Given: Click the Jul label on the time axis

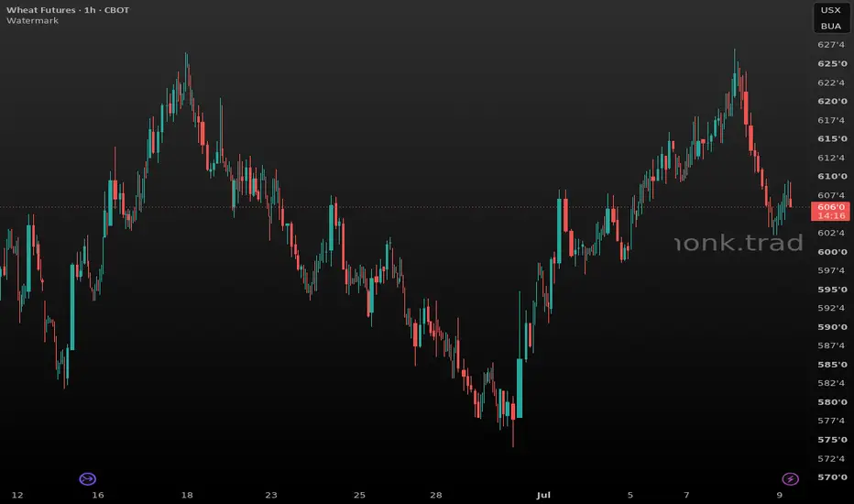Looking at the screenshot, I should (x=543, y=495).
